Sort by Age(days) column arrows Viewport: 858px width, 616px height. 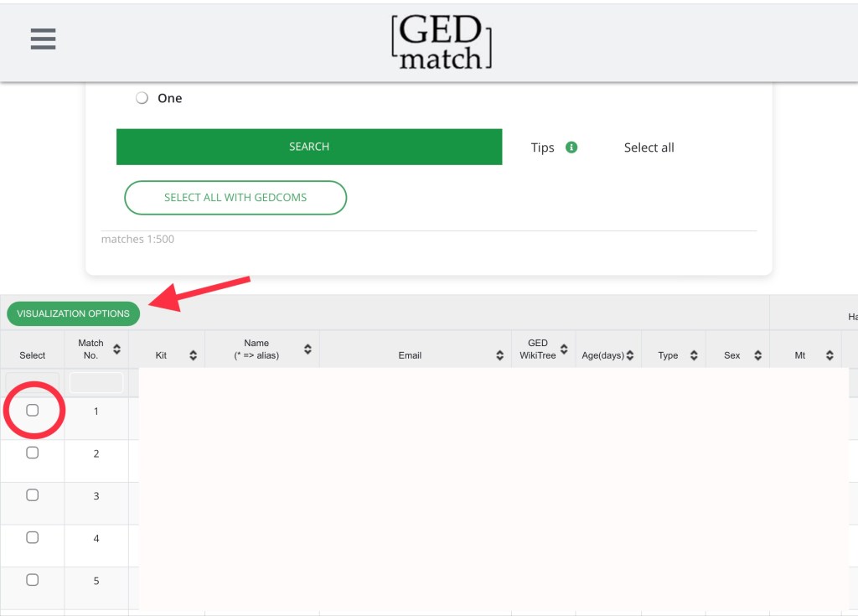click(x=629, y=355)
